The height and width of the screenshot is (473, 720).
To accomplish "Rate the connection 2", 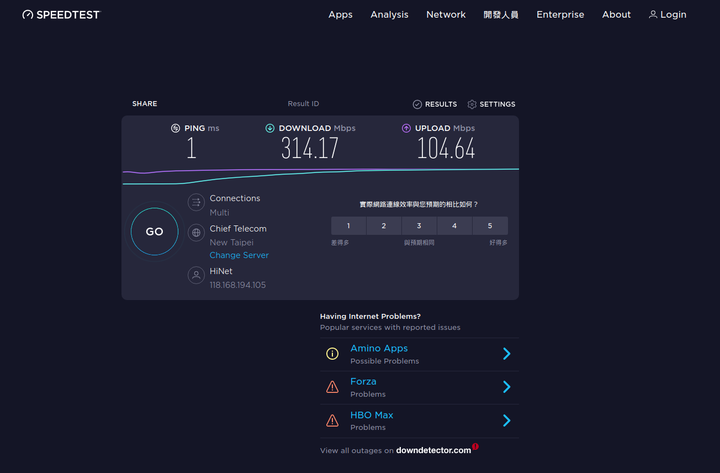I will point(384,226).
